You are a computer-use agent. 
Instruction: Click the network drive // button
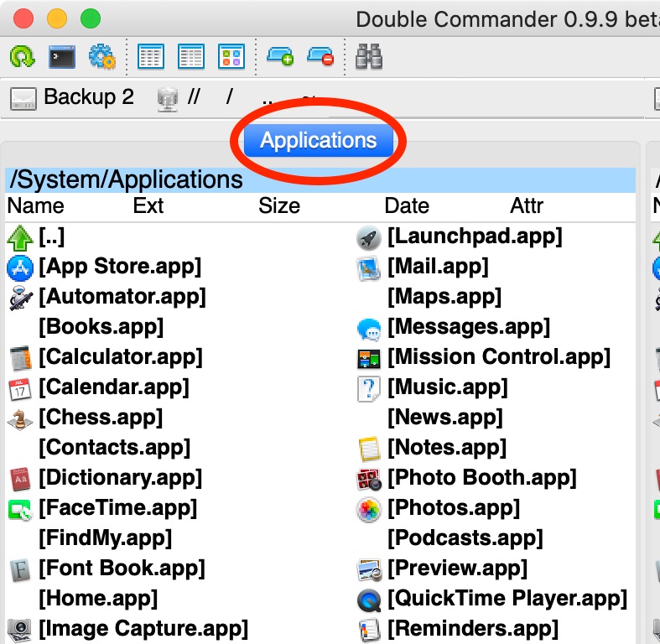181,98
